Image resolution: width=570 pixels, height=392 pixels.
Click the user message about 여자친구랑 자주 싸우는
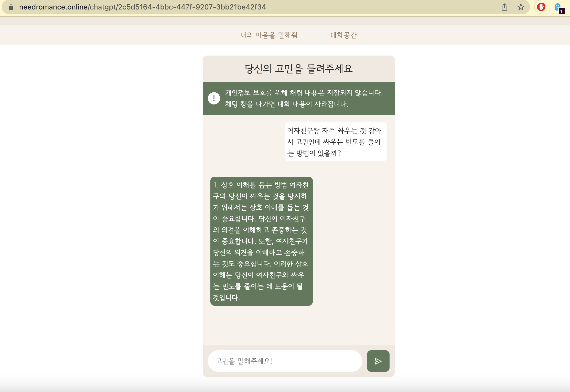pyautogui.click(x=336, y=142)
